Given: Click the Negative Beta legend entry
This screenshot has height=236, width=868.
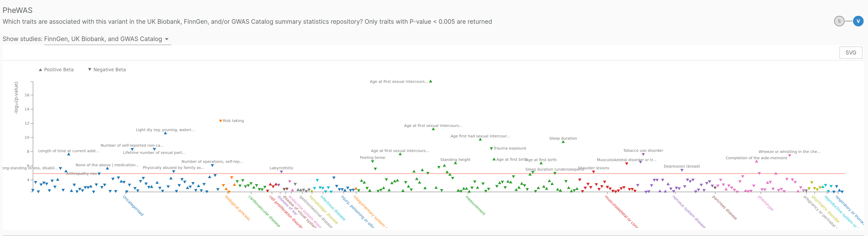Looking at the screenshot, I should coord(107,70).
